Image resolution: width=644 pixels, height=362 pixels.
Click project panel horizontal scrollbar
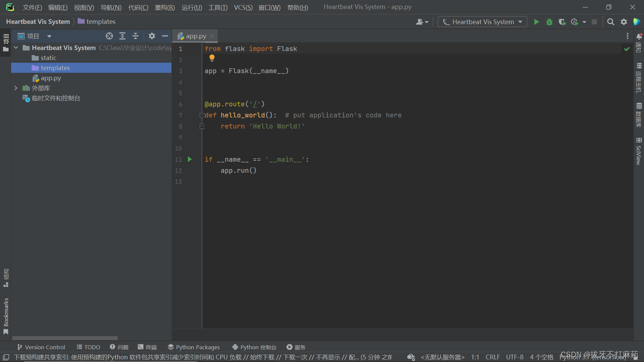coord(65,338)
